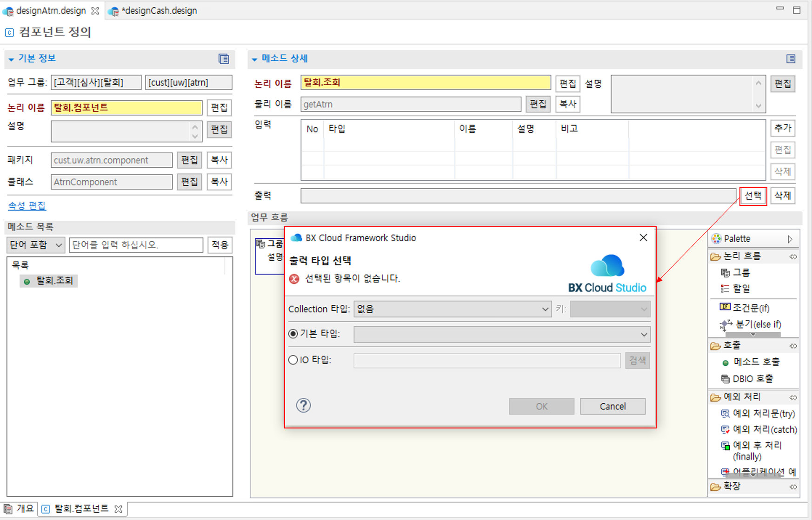Select the 기본 타입 radio button
Image resolution: width=812 pixels, height=520 pixels.
click(293, 334)
